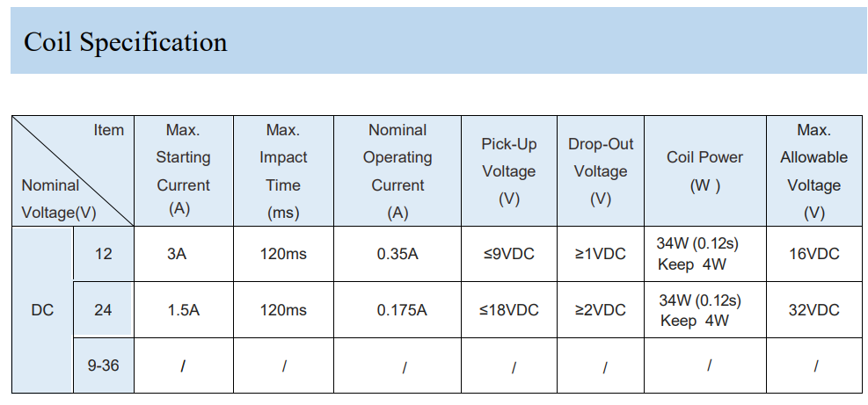This screenshot has height=405, width=868.
Task: Select the Max. Starting Current column header
Action: click(183, 171)
